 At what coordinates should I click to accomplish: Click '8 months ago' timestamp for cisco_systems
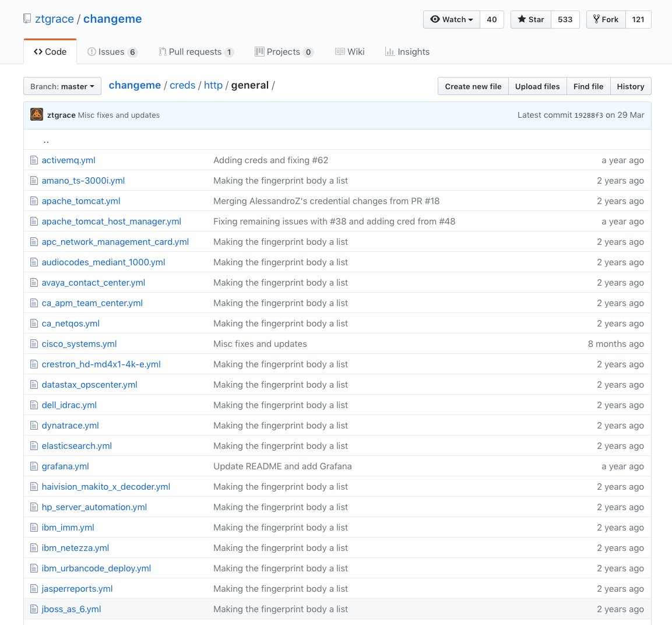coord(616,344)
